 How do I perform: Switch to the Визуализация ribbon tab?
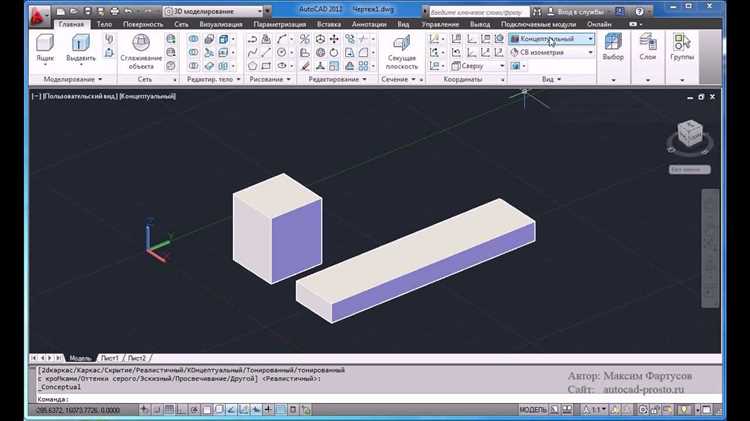point(221,24)
